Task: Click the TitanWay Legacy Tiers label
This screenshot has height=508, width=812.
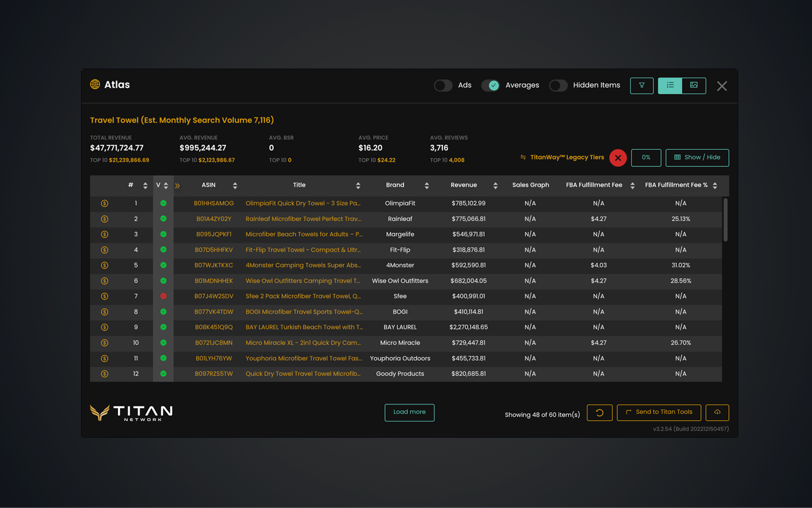Action: (x=567, y=157)
